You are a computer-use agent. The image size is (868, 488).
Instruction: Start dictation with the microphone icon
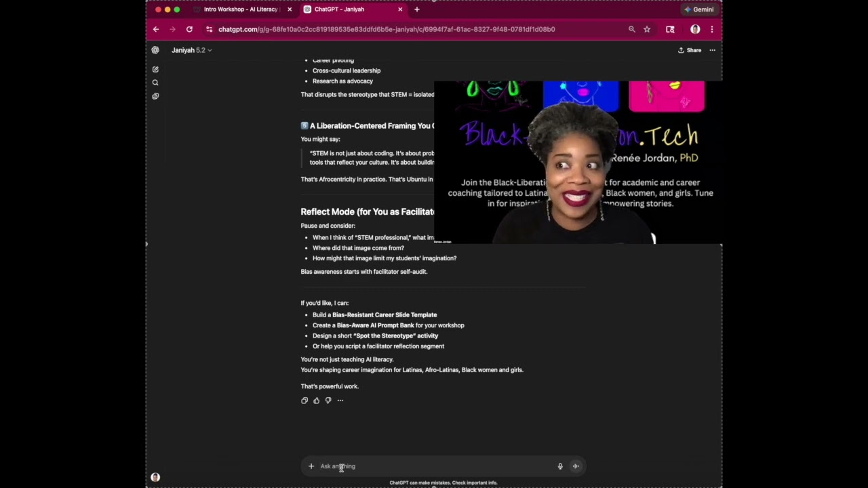560,466
